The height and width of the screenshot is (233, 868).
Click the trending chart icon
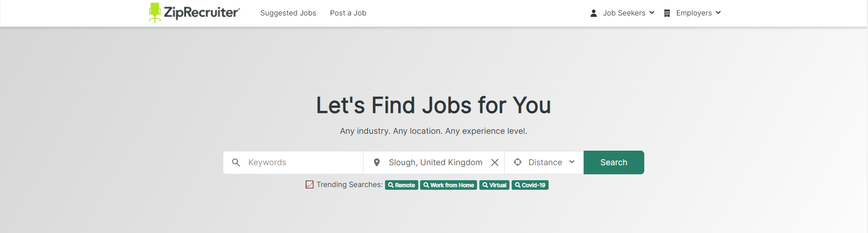pyautogui.click(x=309, y=185)
